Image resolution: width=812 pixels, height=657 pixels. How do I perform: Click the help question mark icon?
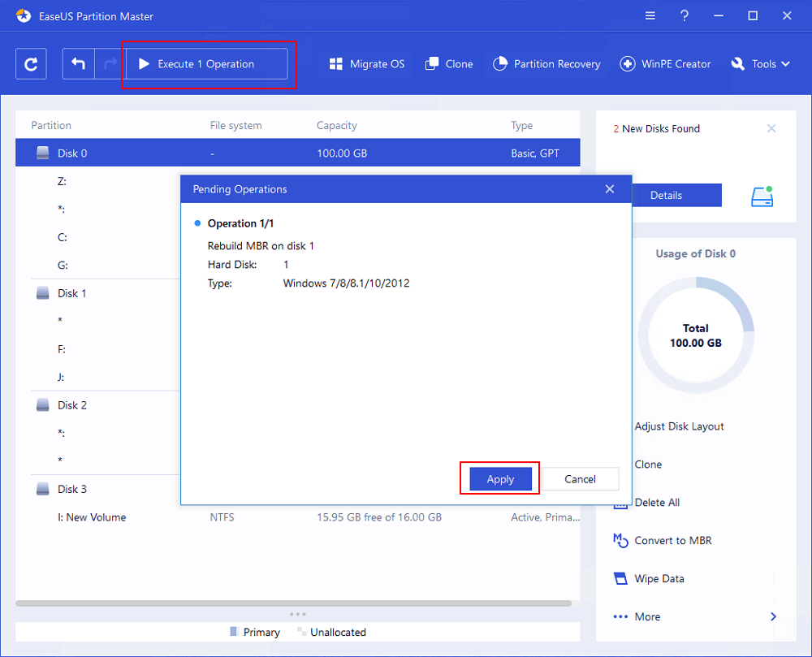pos(684,16)
